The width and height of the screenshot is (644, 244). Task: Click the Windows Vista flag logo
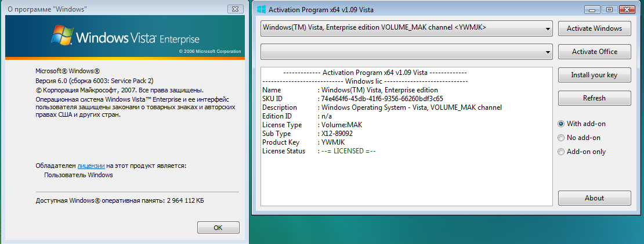[x=61, y=34]
